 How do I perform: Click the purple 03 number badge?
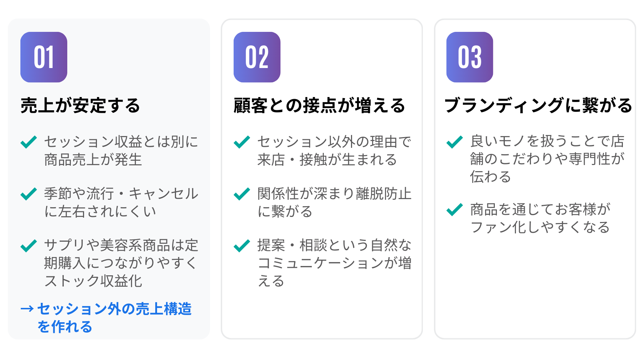pos(470,57)
